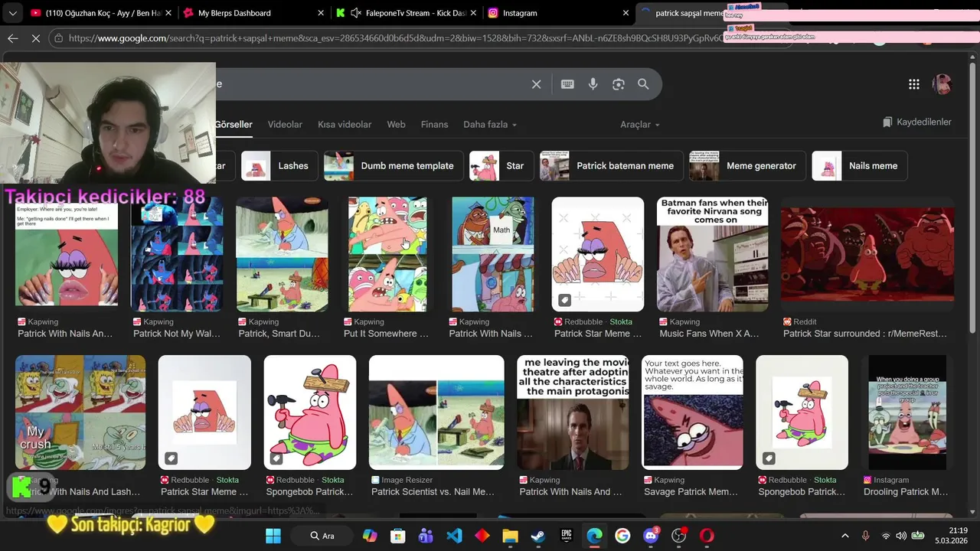Open Copilot from the taskbar
This screenshot has height=551, width=980.
point(370,536)
